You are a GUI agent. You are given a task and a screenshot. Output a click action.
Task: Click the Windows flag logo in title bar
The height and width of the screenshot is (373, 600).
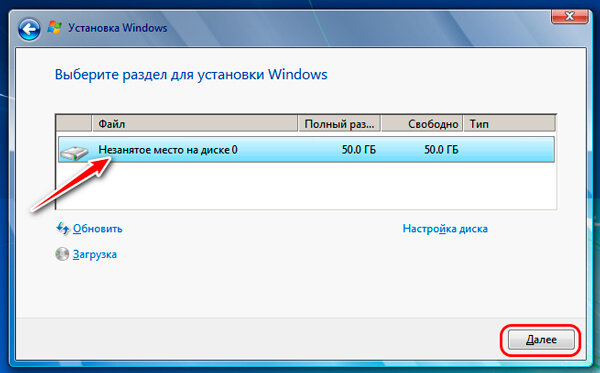point(54,28)
